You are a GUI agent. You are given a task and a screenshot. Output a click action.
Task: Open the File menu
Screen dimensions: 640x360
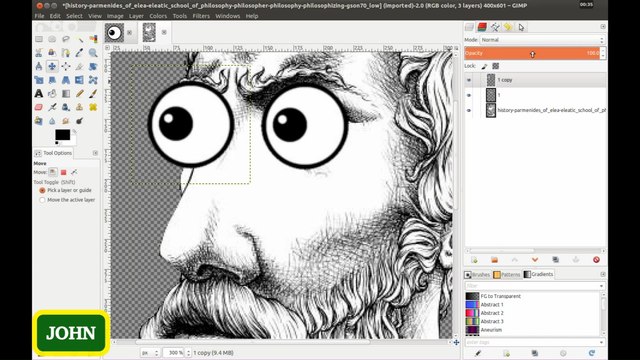(39, 16)
